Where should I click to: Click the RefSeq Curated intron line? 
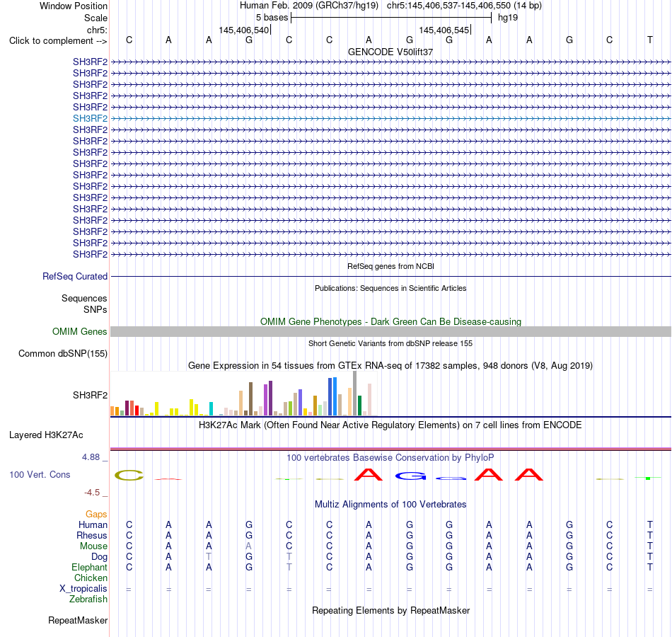tap(390, 276)
